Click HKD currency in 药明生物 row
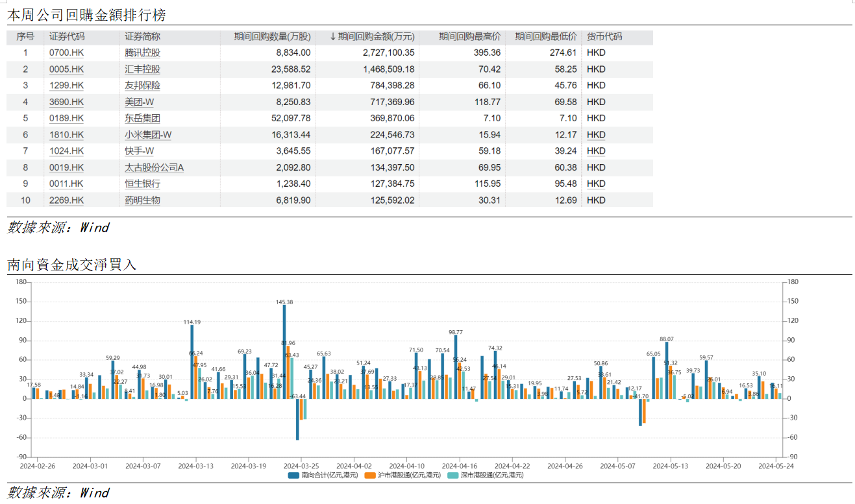 (596, 200)
